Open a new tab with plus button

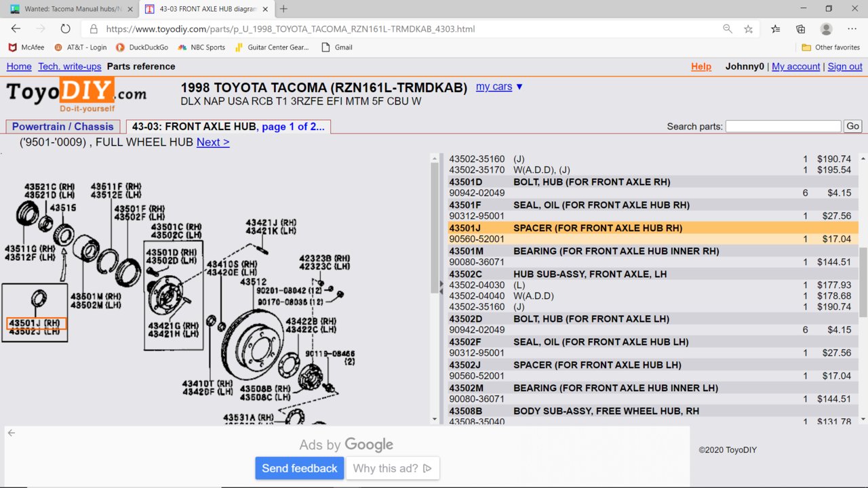point(283,9)
